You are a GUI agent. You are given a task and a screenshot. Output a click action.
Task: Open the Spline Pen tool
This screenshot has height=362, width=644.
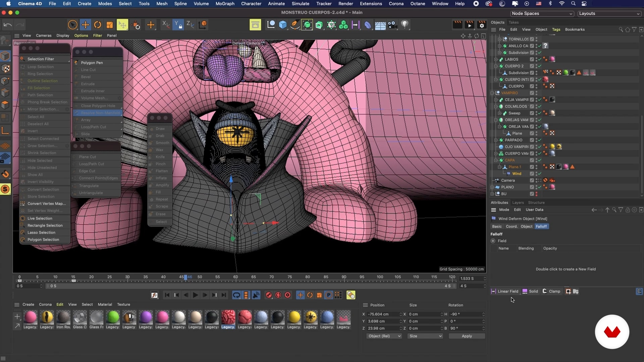(x=295, y=25)
